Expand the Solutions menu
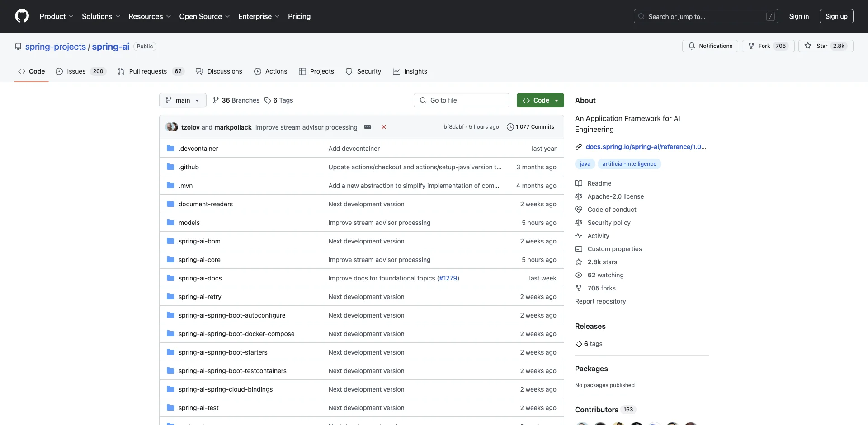 tap(101, 16)
